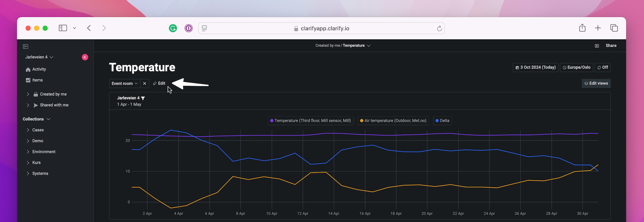
Task: Click the Temperature page title
Action: pyautogui.click(x=142, y=68)
